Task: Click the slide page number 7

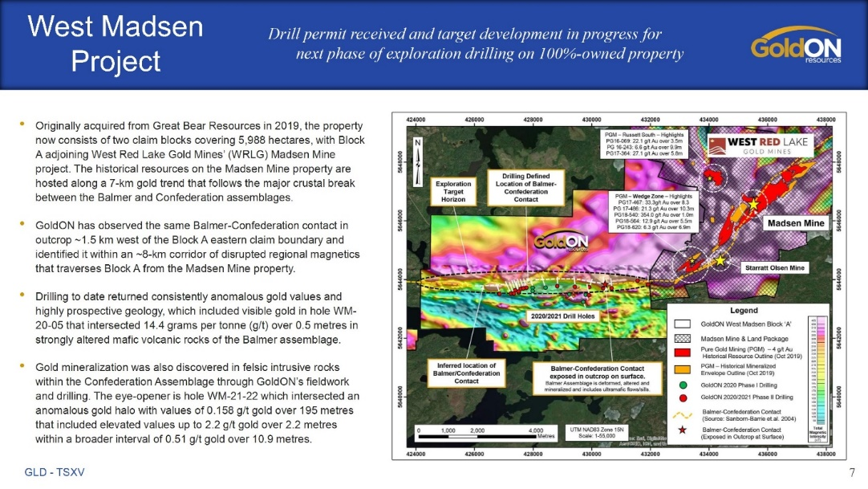Action: (x=852, y=472)
